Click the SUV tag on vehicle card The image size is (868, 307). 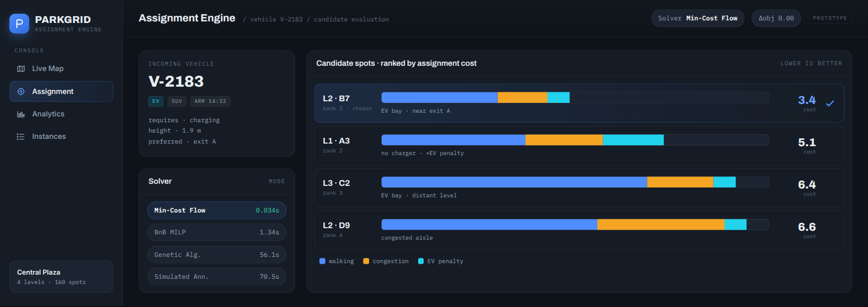coord(177,101)
